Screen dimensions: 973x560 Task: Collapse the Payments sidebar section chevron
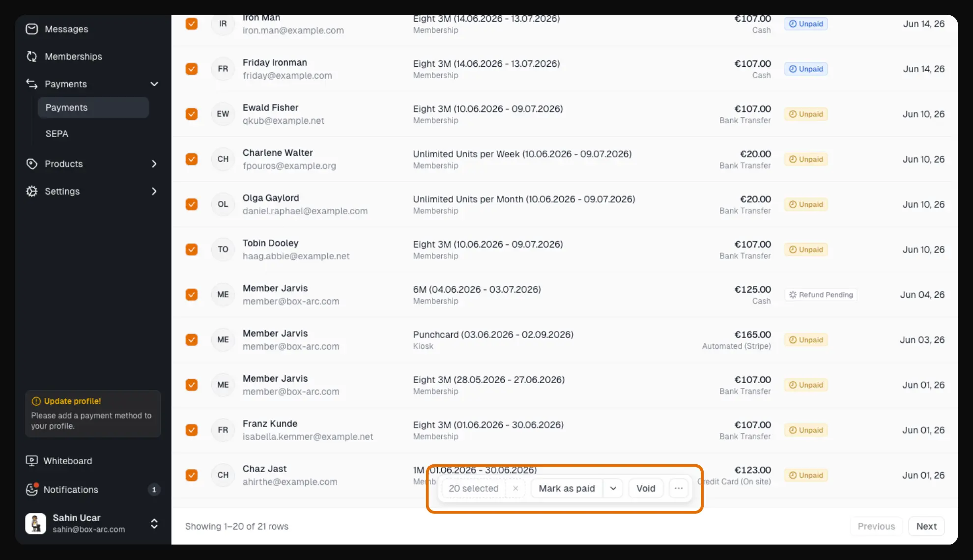point(154,84)
